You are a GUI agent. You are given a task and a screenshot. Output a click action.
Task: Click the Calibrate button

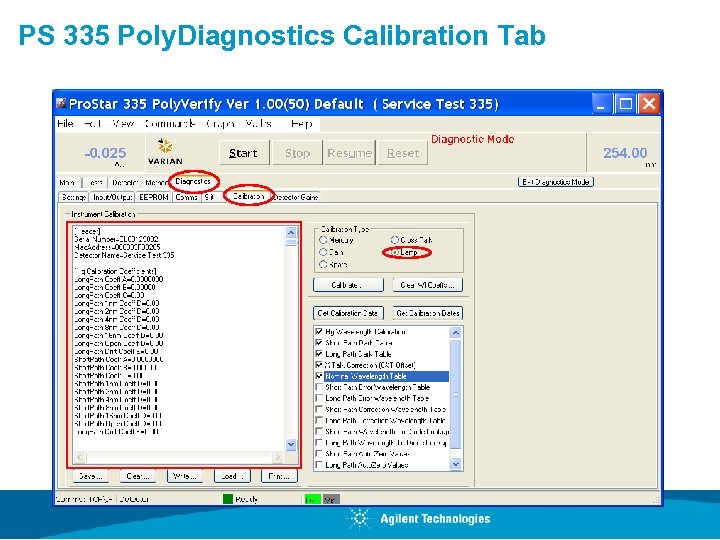[x=348, y=285]
